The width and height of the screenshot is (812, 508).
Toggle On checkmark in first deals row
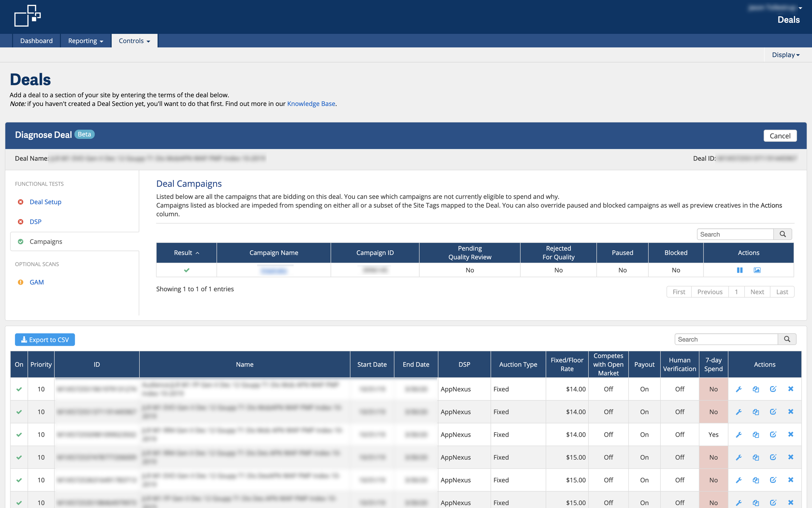pos(19,389)
